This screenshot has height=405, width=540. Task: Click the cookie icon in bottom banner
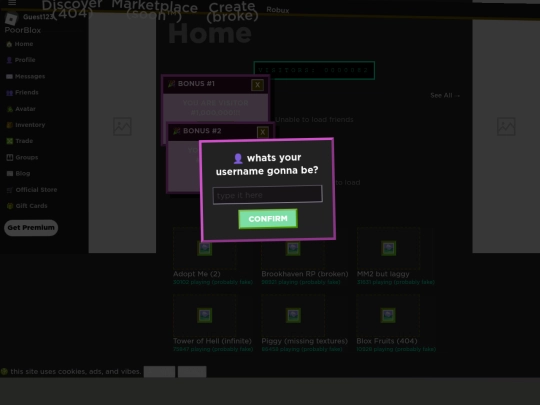click(x=4, y=372)
